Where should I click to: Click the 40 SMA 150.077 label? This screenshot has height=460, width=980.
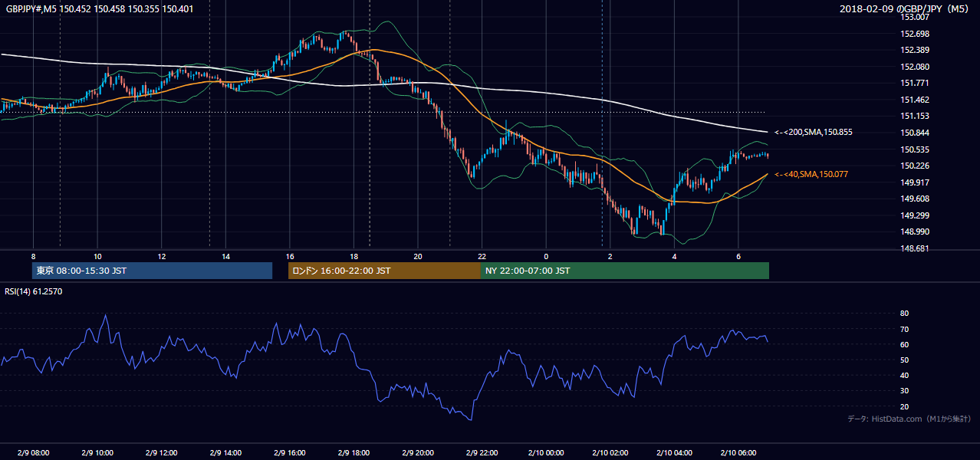[x=811, y=175]
